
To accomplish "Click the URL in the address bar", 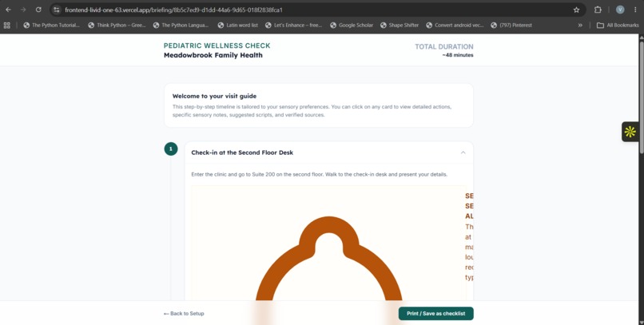I will click(173, 10).
